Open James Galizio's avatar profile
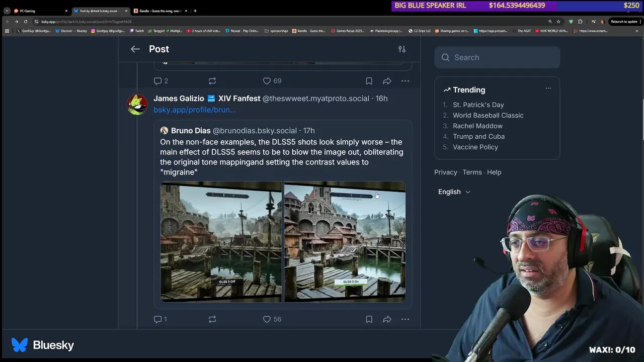 click(x=137, y=104)
